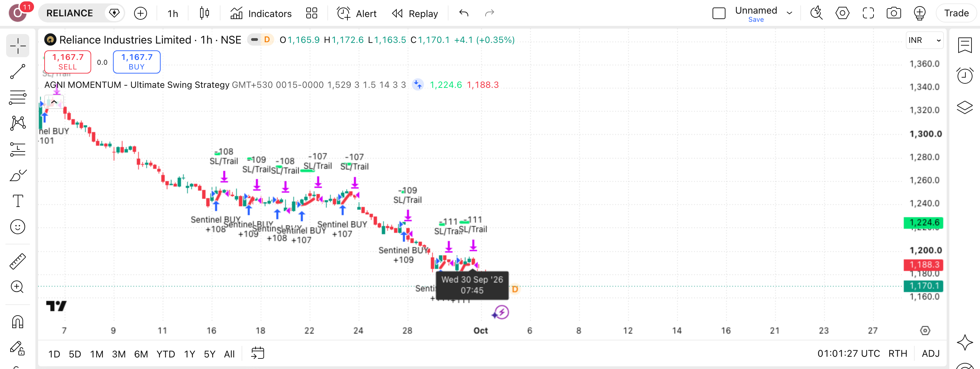
Task: Click the 1,167.7 SELL button
Action: [x=68, y=62]
